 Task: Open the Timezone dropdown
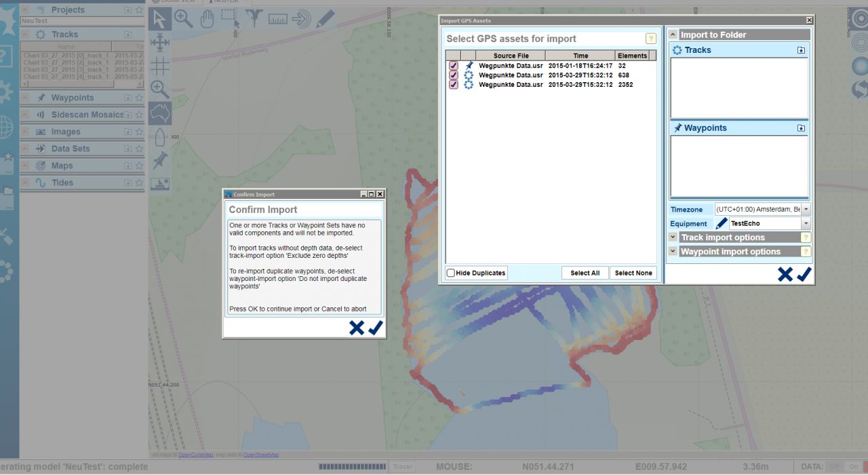[x=806, y=210]
